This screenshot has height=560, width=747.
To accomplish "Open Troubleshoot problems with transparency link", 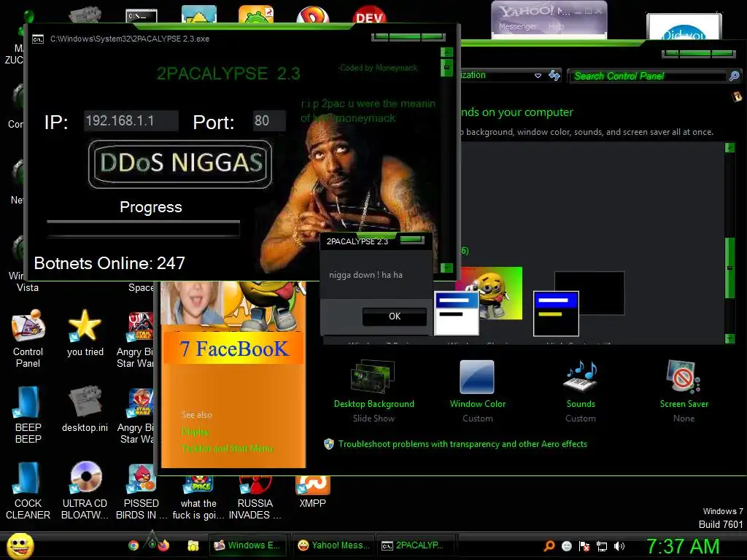I will pos(462,444).
